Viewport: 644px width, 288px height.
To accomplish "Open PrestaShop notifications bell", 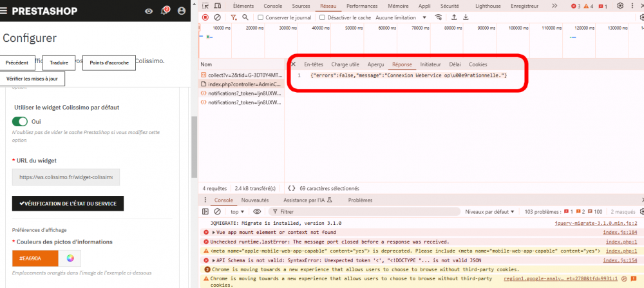I will coord(165,11).
